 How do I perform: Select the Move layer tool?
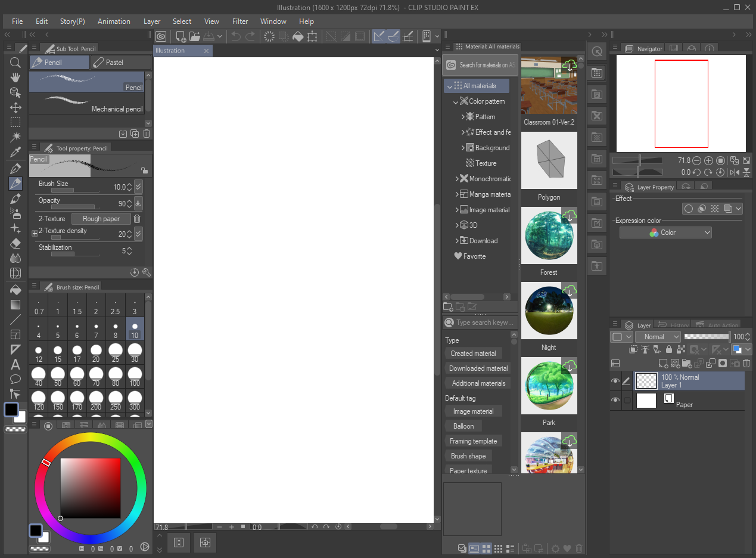[x=15, y=108]
